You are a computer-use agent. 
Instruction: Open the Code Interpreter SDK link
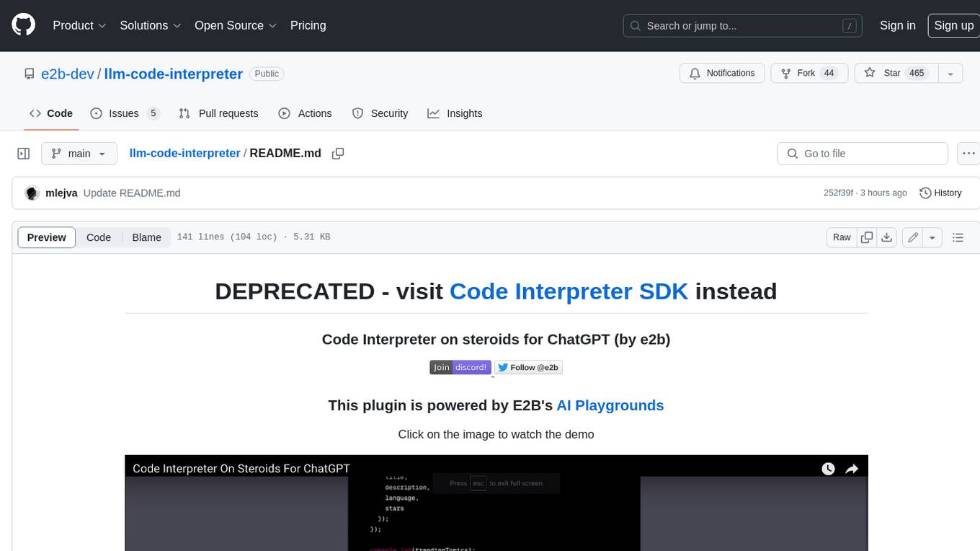(569, 291)
